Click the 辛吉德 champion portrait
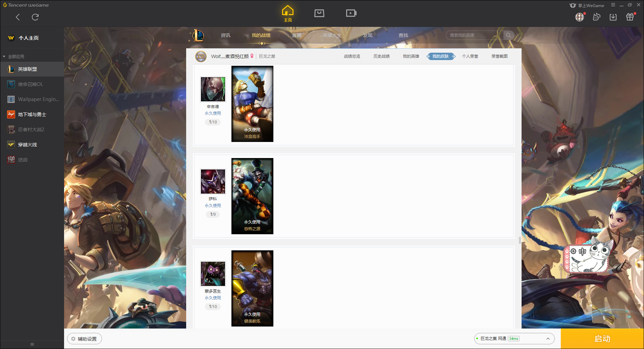 [213, 89]
